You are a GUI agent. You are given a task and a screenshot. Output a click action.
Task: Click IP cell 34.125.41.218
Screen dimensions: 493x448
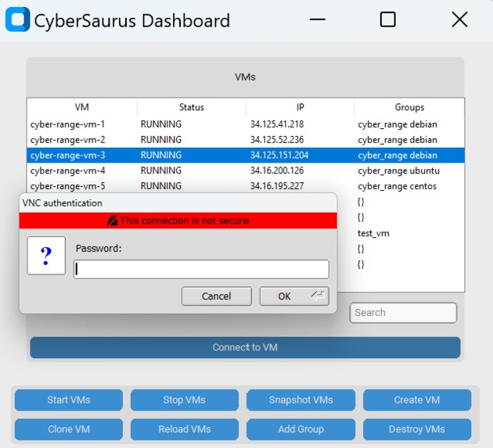(277, 124)
